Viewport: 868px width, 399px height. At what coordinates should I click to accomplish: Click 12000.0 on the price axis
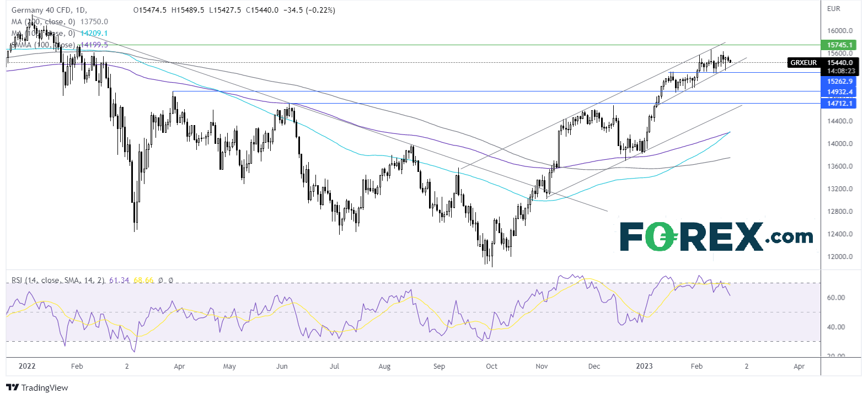pyautogui.click(x=840, y=256)
